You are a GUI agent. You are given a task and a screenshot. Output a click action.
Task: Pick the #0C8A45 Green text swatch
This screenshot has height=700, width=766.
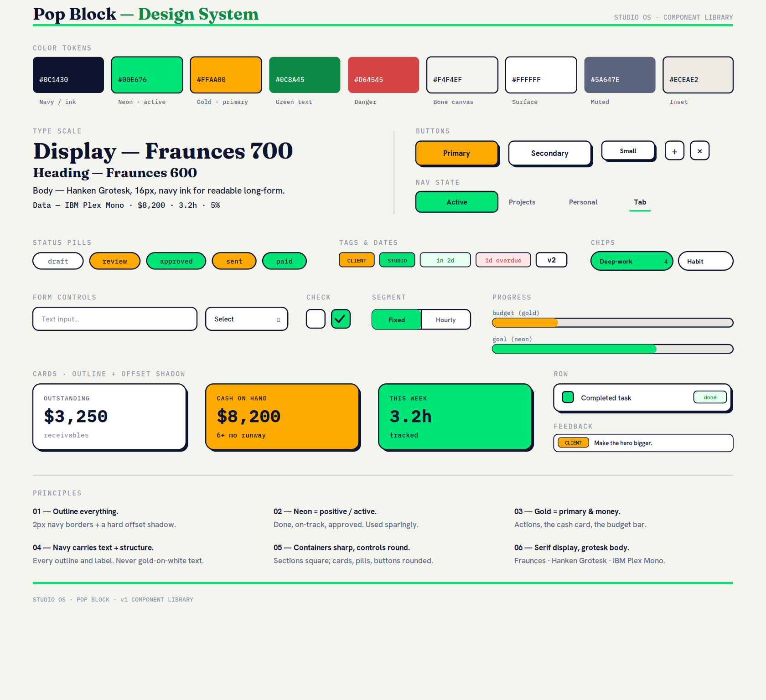click(305, 75)
